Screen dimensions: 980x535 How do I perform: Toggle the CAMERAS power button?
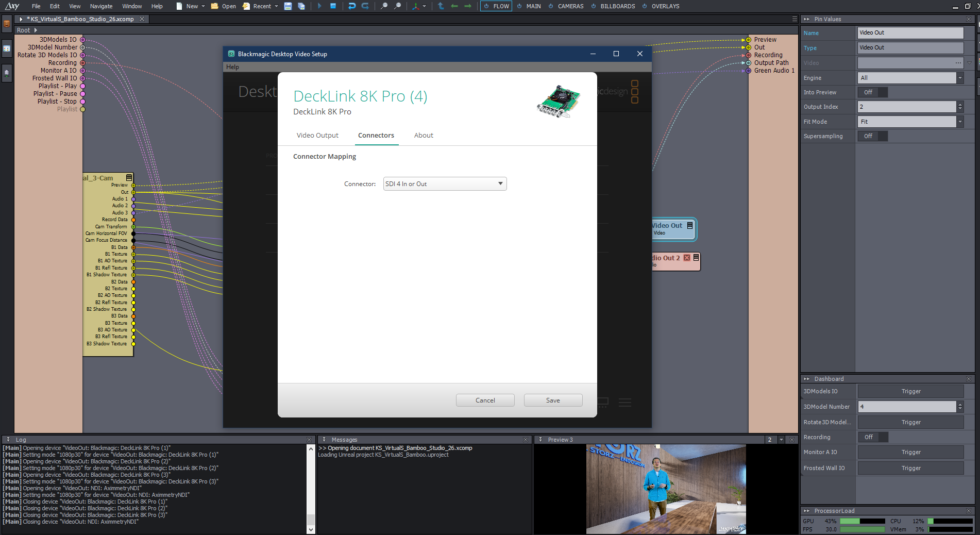click(551, 6)
